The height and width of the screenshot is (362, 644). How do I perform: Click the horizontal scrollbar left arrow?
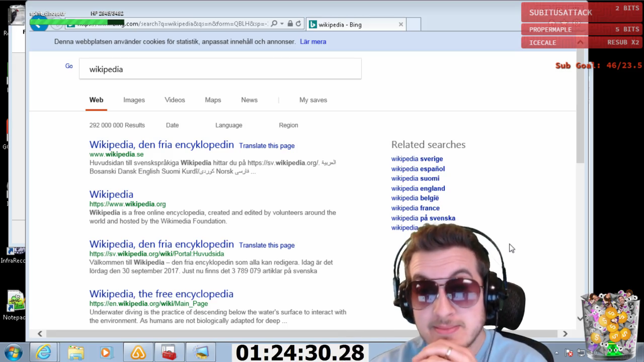coord(40,333)
